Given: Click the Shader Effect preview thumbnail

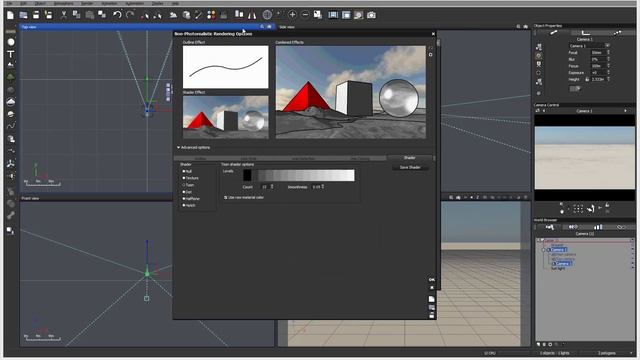Looking at the screenshot, I should pos(225,117).
